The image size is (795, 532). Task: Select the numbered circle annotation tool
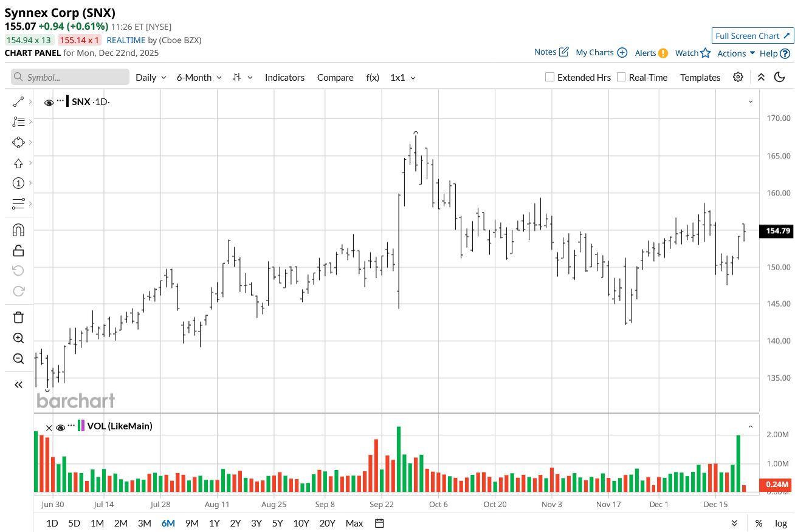coord(18,183)
